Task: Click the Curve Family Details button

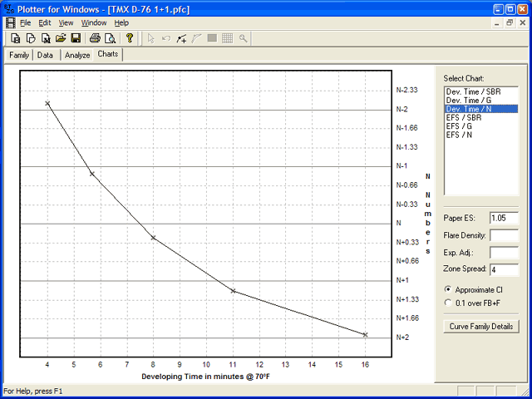Action: 481,327
